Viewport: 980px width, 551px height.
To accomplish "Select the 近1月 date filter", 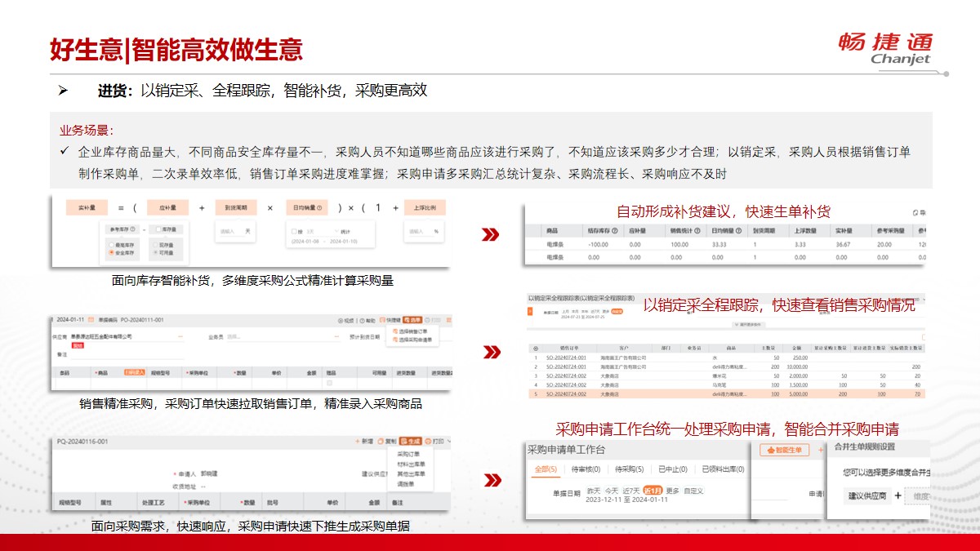I will point(652,491).
